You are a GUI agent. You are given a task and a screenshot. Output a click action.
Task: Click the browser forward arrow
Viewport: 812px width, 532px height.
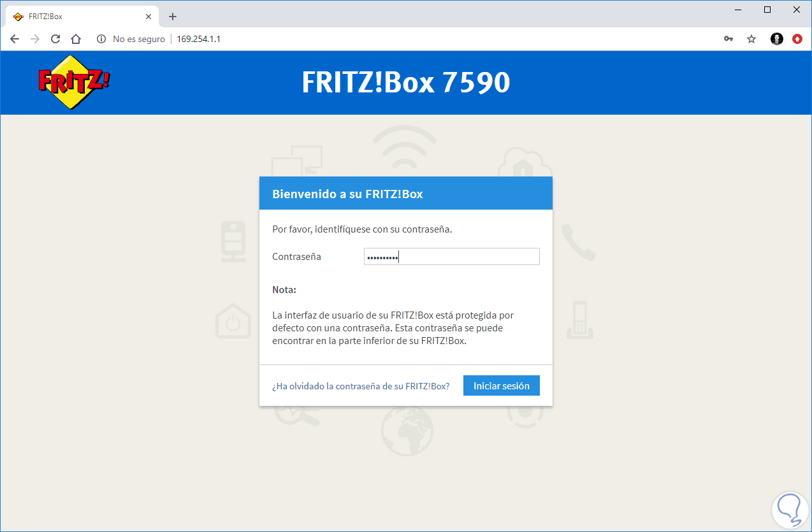click(x=35, y=39)
